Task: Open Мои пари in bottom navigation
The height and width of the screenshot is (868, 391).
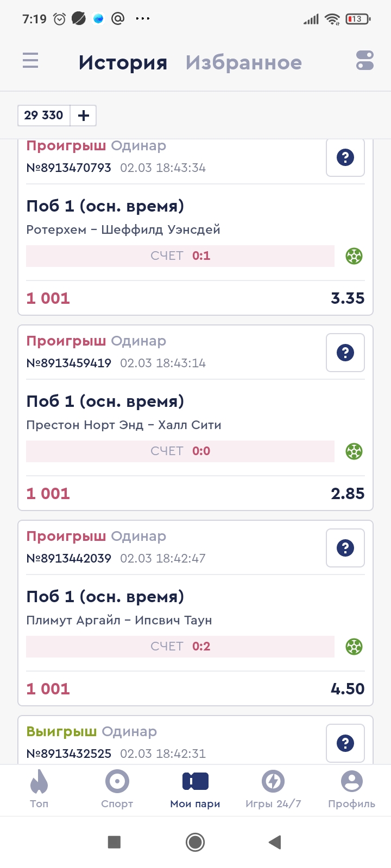Action: pyautogui.click(x=195, y=789)
